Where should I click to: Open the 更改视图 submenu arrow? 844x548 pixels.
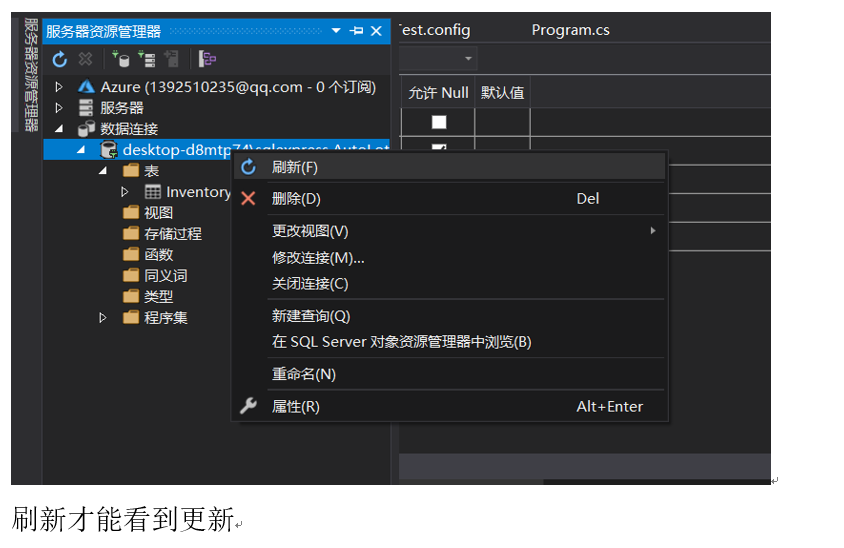point(652,230)
